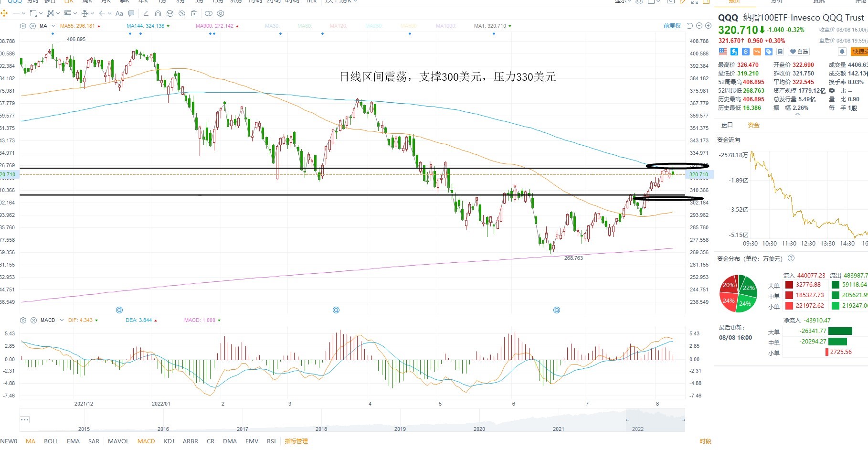
Task: Expand the Fibonacci tool dropdown arrow
Action: coord(75,13)
